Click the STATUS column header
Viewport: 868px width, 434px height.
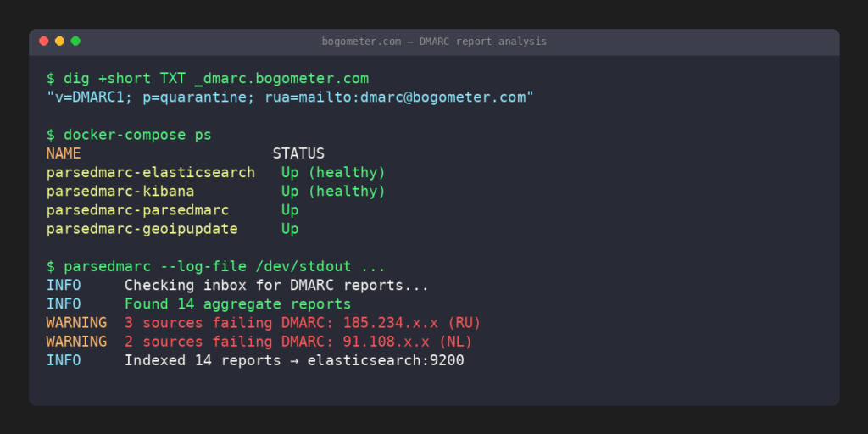[x=298, y=153]
